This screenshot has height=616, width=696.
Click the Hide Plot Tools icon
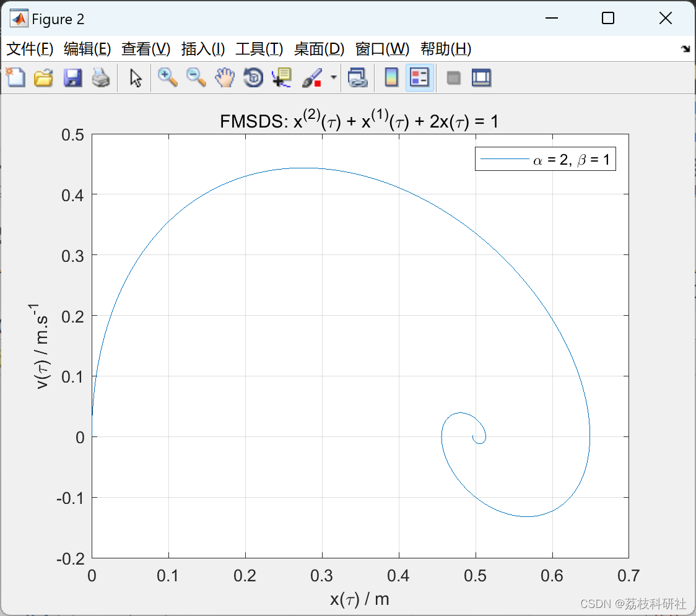(453, 78)
